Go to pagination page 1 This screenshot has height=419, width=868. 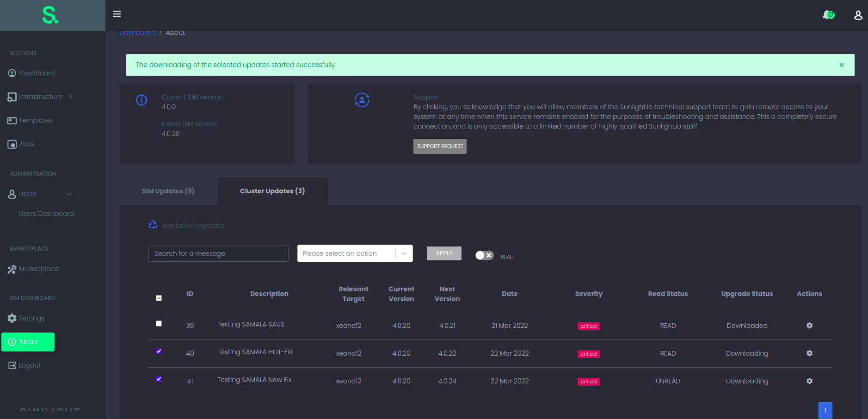(825, 410)
